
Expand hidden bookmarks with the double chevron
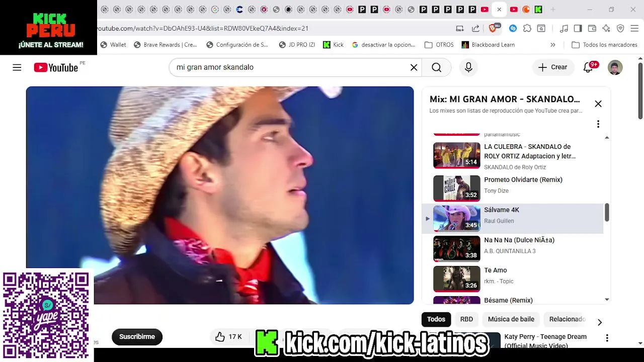point(553,45)
